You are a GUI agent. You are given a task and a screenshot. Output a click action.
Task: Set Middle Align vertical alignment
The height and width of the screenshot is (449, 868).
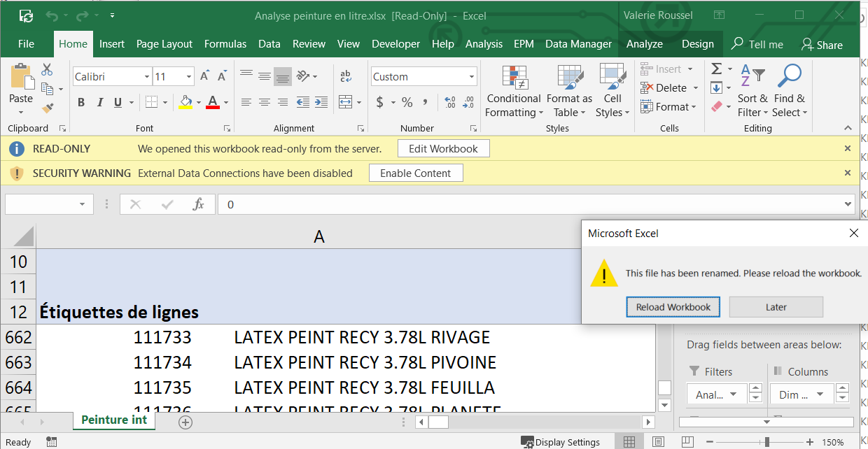click(x=265, y=76)
